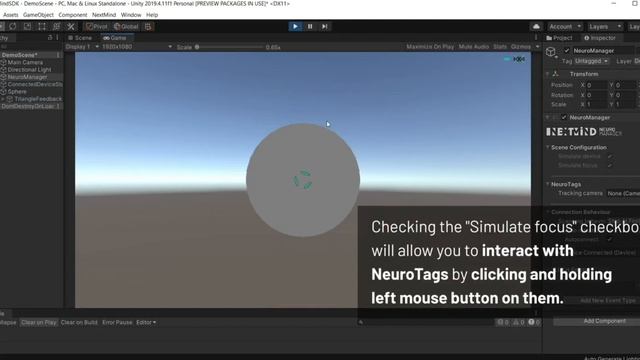Open the cloud services icon

point(536,27)
